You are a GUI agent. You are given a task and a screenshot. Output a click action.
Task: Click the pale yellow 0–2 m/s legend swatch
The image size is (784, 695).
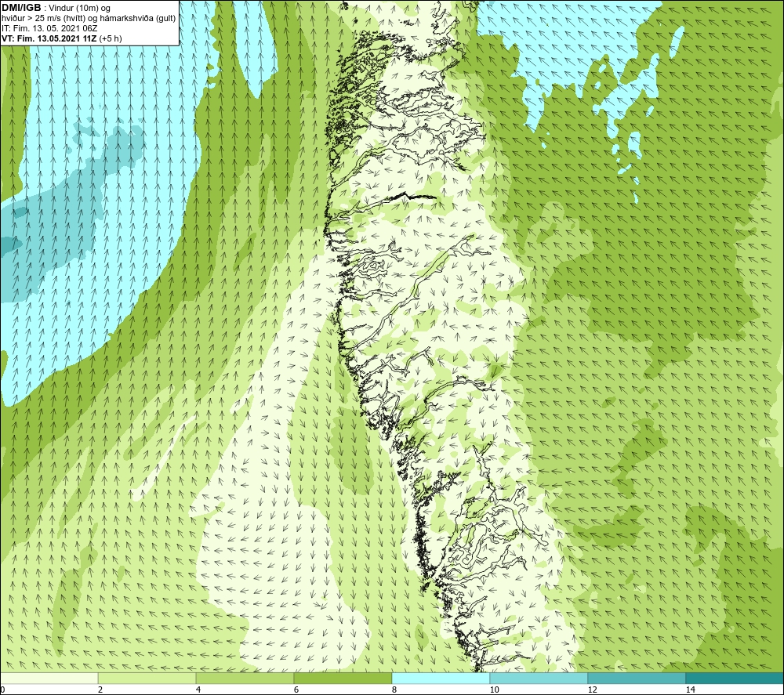pyautogui.click(x=49, y=679)
